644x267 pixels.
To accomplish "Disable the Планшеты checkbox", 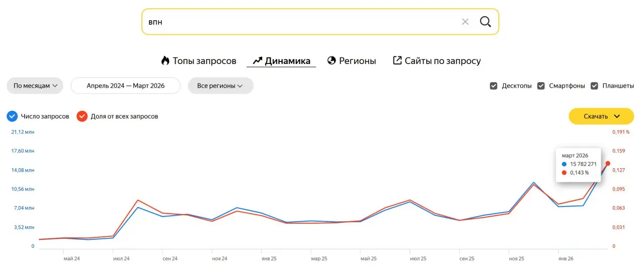I will tap(594, 86).
